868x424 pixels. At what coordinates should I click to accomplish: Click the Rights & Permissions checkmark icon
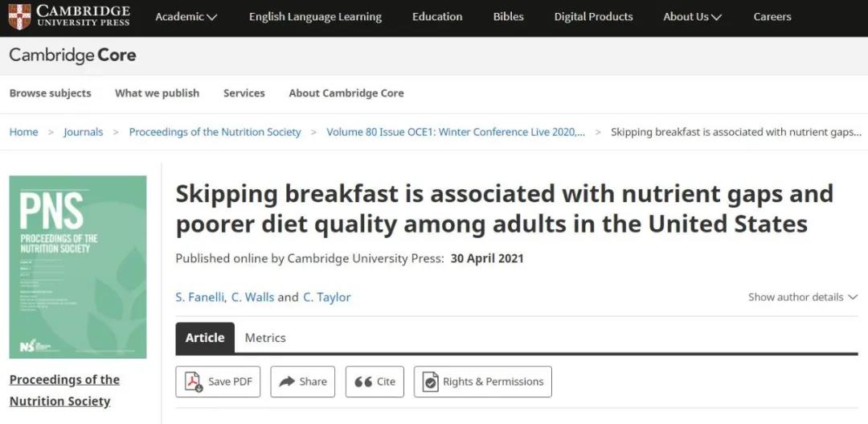[431, 381]
